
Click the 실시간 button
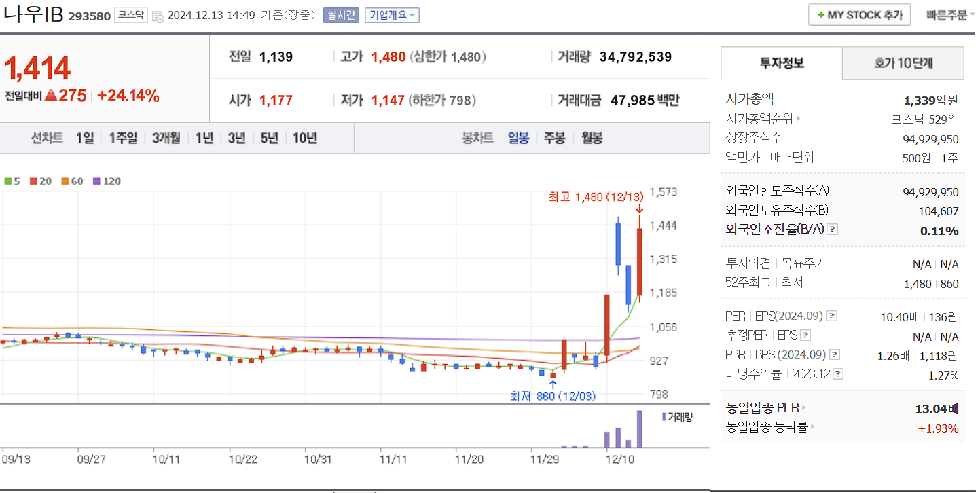(342, 15)
